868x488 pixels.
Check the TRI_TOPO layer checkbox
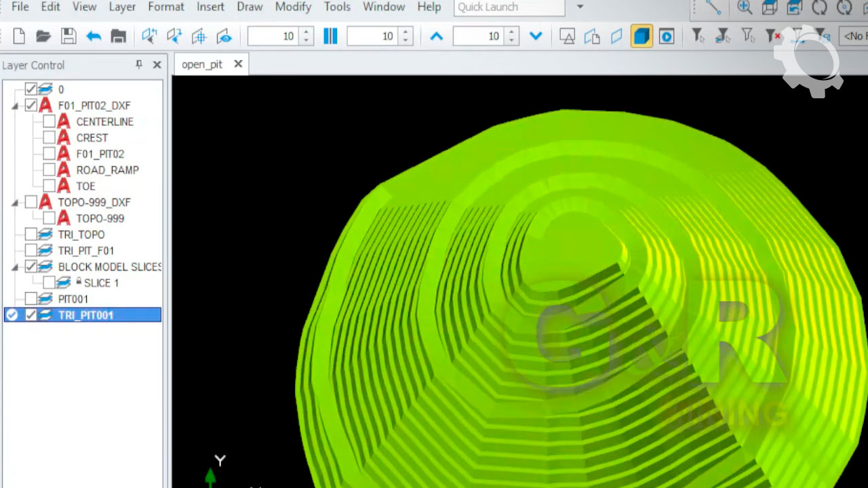point(31,235)
